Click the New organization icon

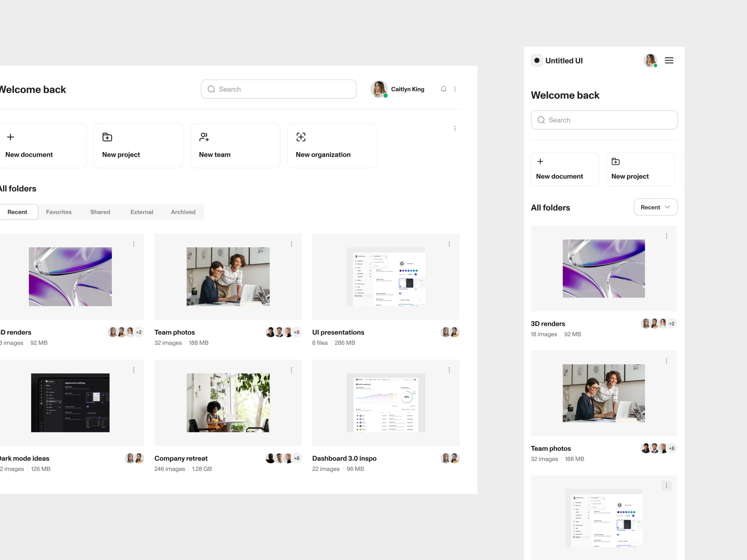coord(300,137)
